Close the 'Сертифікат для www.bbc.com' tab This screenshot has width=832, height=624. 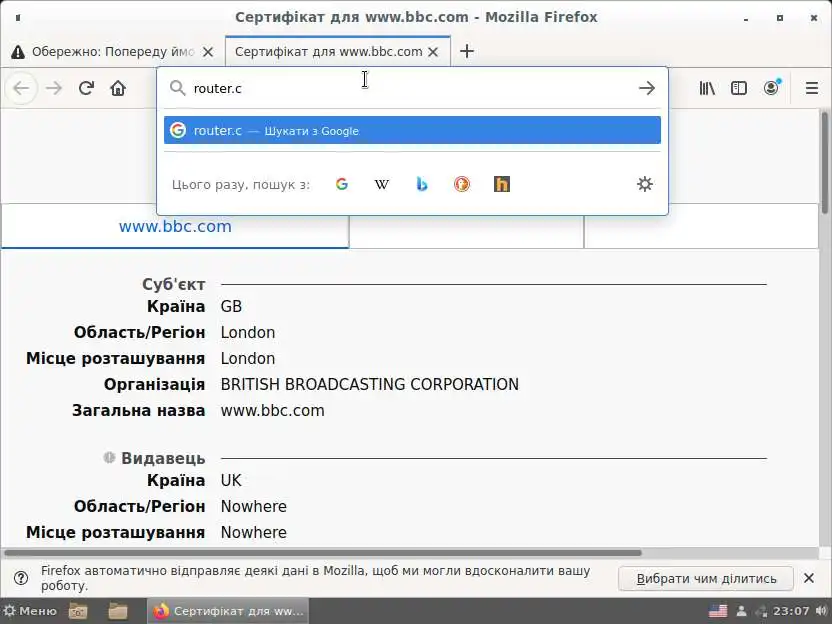coord(433,52)
